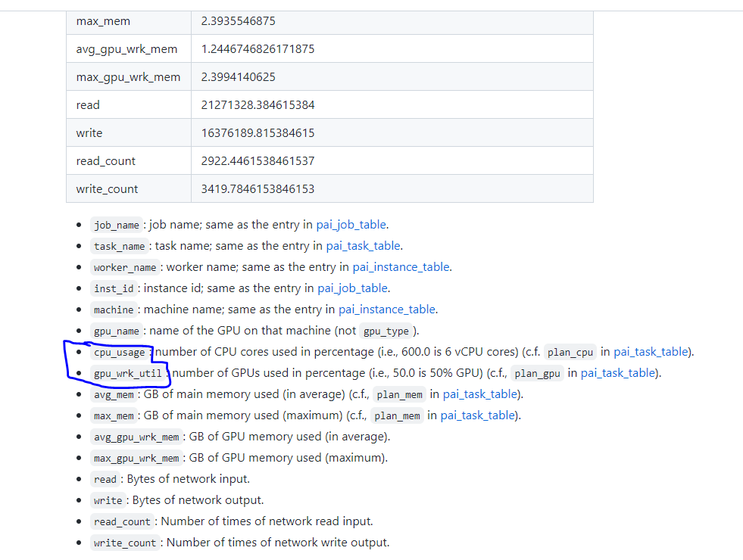The height and width of the screenshot is (560, 743).
Task: Click the pai_instance_table link next to machine
Action: (386, 309)
